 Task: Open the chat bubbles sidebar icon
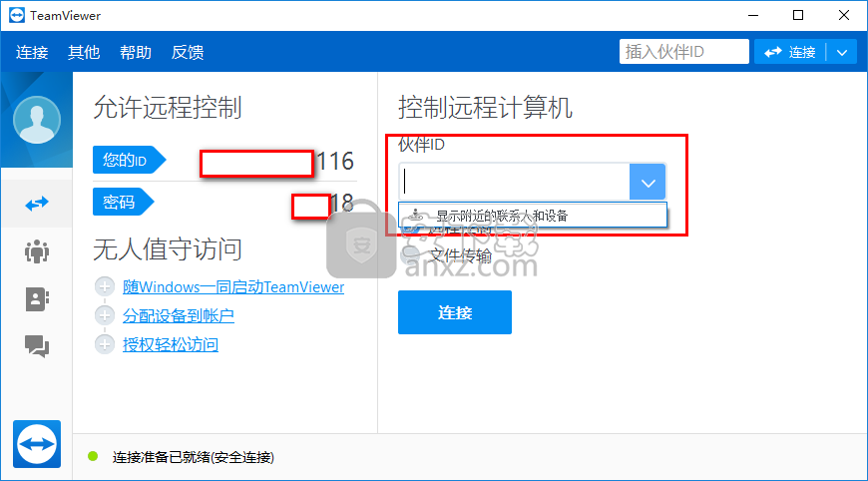click(37, 346)
